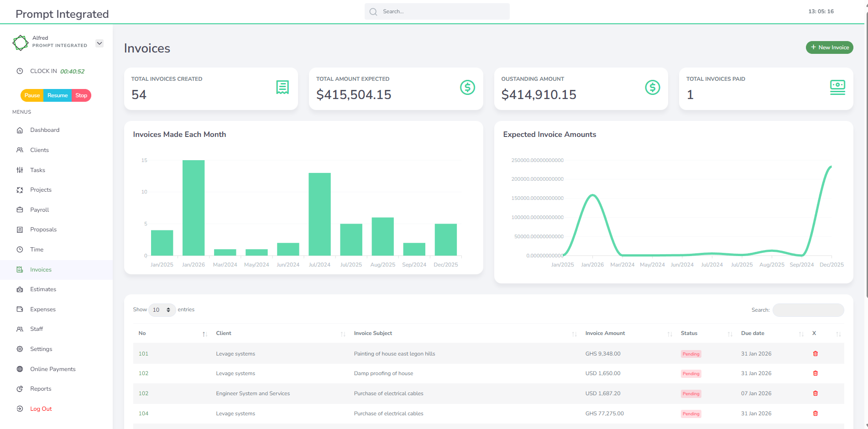The height and width of the screenshot is (429, 868).
Task: Resume the clock-in timer
Action: click(x=58, y=95)
